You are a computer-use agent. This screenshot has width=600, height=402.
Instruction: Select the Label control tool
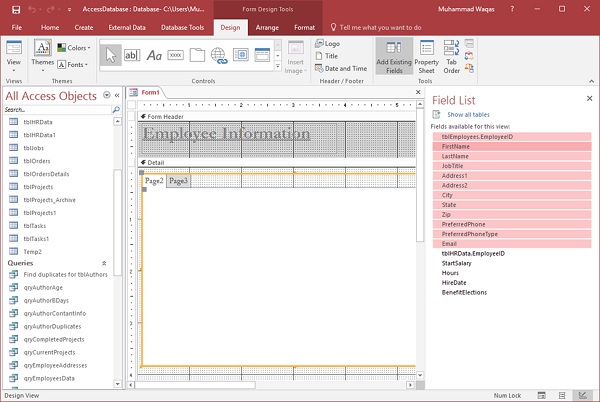154,55
